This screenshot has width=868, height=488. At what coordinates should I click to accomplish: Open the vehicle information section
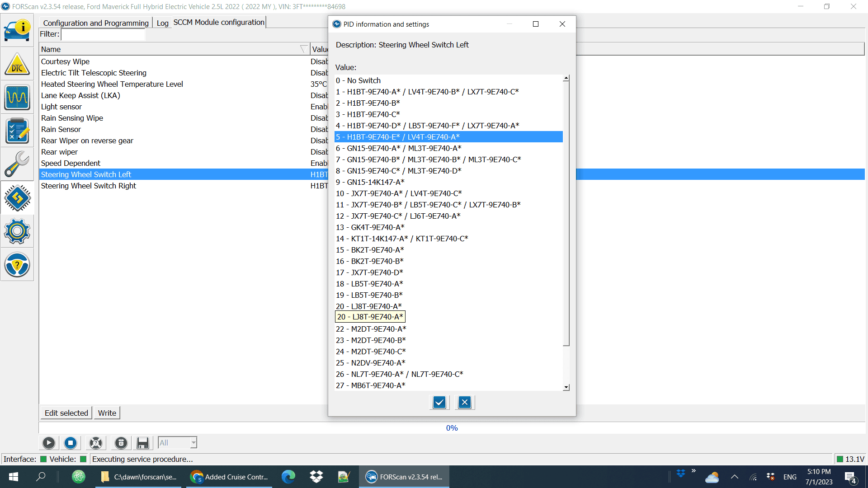[17, 30]
